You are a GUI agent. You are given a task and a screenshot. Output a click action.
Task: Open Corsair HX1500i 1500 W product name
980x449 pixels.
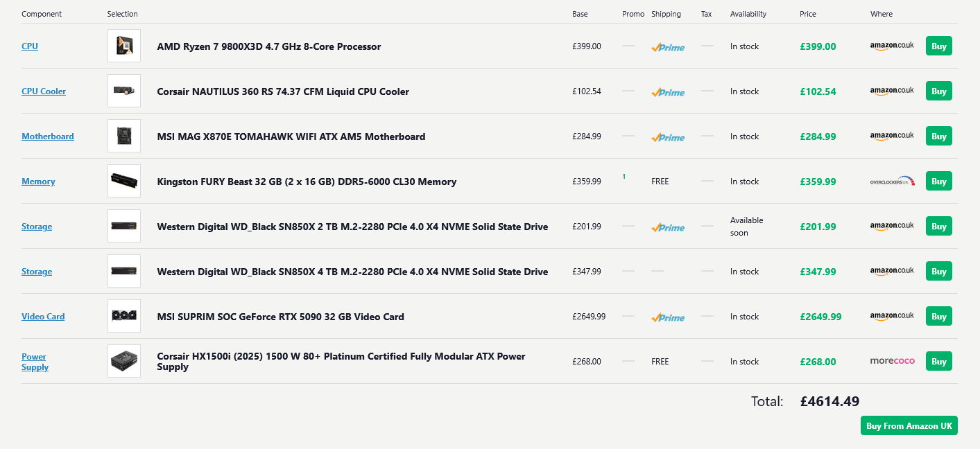click(341, 361)
